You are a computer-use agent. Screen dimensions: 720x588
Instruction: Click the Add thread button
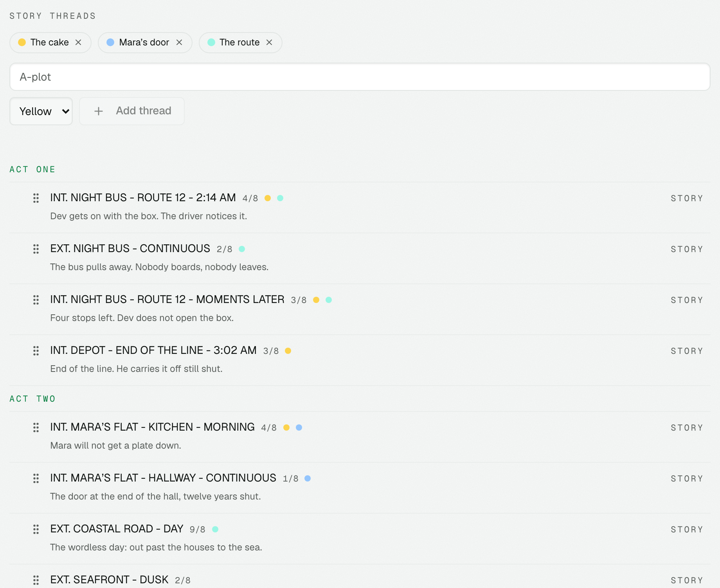[132, 111]
